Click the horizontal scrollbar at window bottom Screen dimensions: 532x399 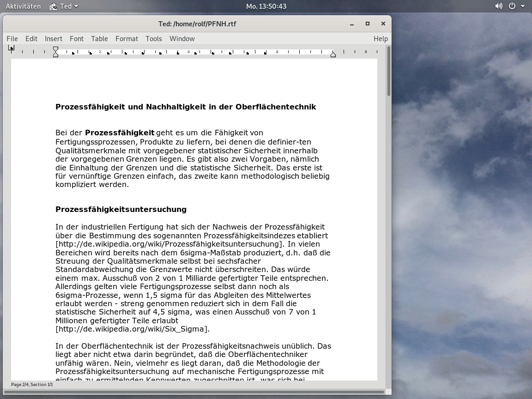(194, 392)
